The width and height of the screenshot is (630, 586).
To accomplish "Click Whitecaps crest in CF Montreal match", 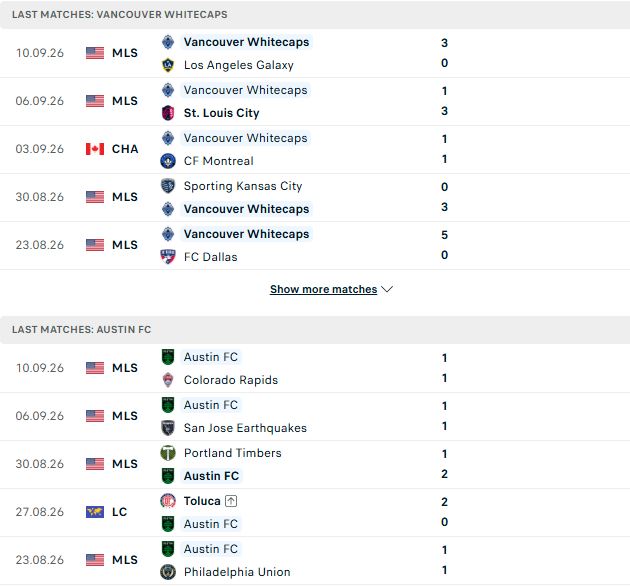I will click(168, 138).
